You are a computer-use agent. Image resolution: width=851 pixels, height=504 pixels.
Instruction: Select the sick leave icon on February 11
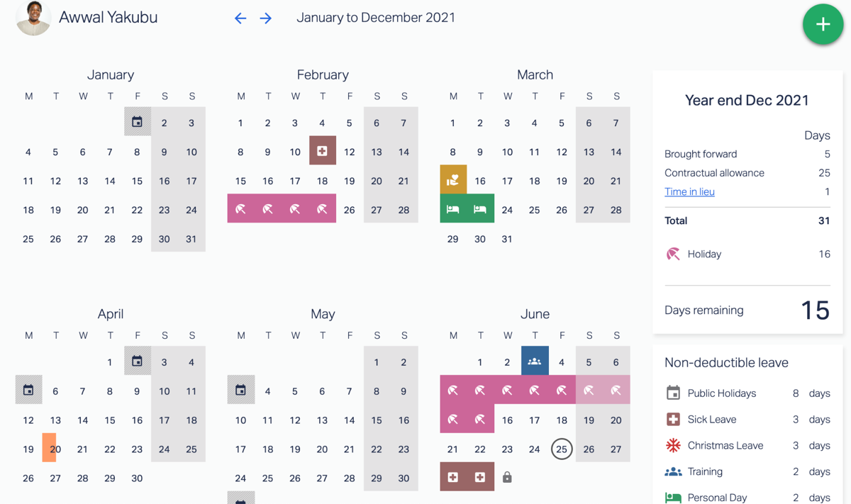[x=322, y=151]
